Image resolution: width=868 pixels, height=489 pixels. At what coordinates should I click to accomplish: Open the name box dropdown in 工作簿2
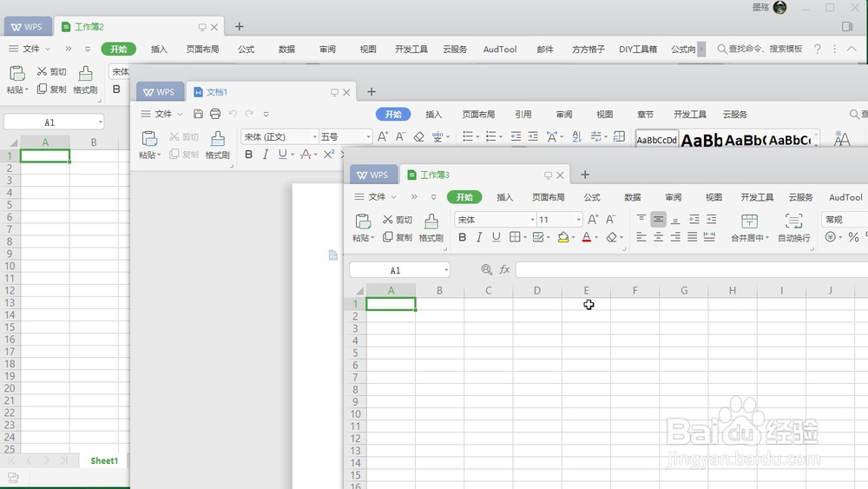pyautogui.click(x=100, y=122)
